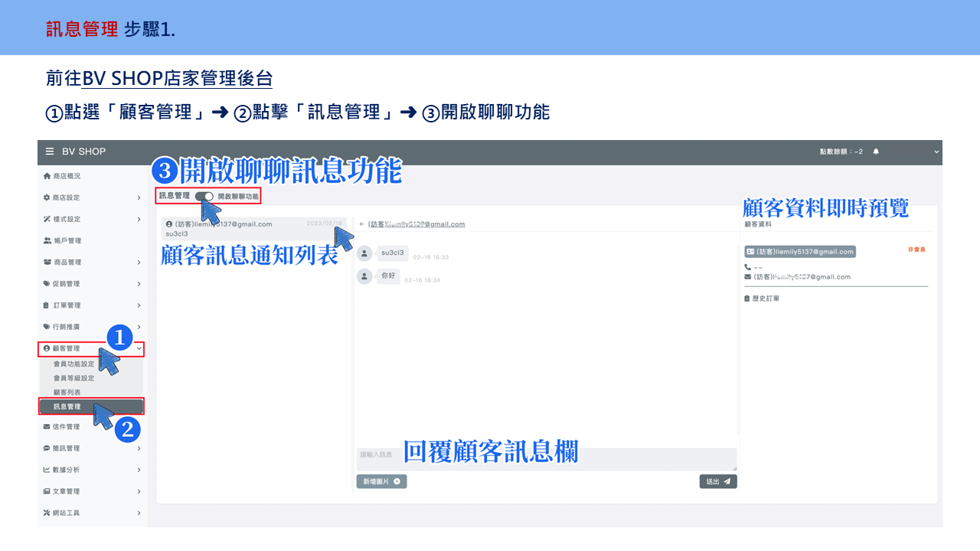The height and width of the screenshot is (551, 980).
Task: Expand the 訂單管理 chevron
Action: coord(139,305)
